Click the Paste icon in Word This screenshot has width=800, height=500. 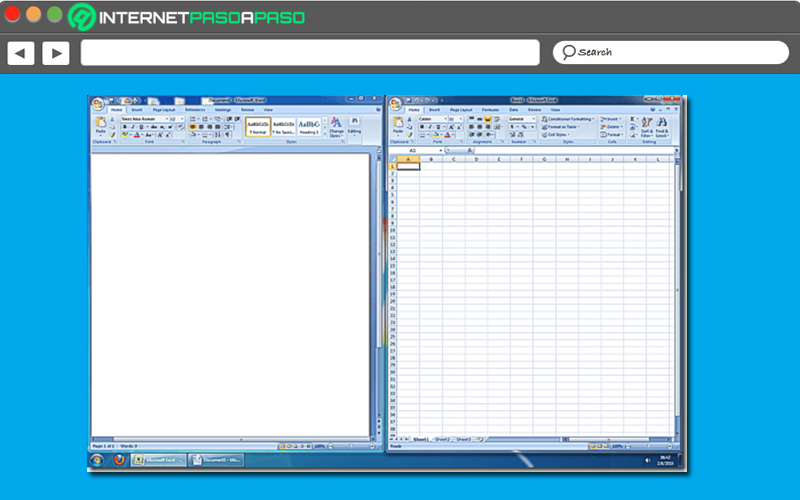click(x=100, y=125)
